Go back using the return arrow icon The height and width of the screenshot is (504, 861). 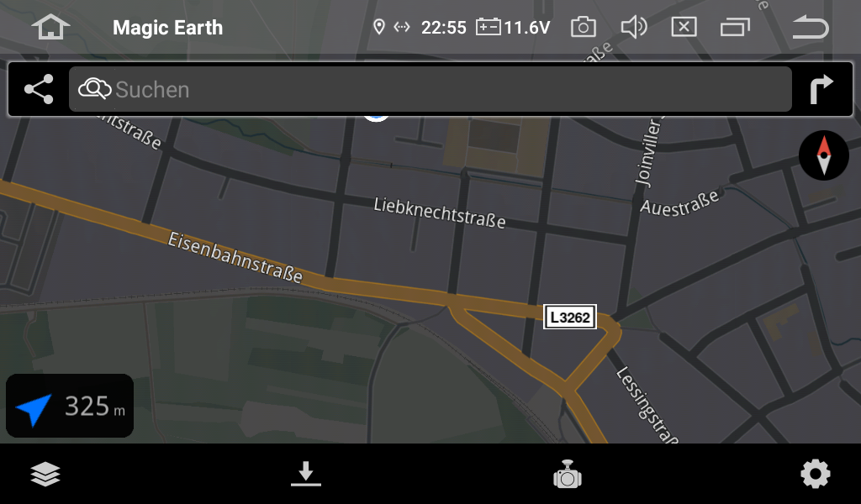811,27
